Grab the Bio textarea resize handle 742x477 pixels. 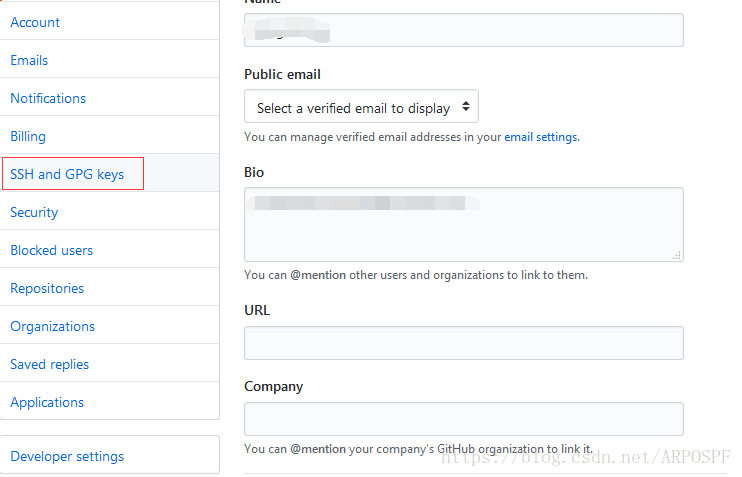point(677,256)
